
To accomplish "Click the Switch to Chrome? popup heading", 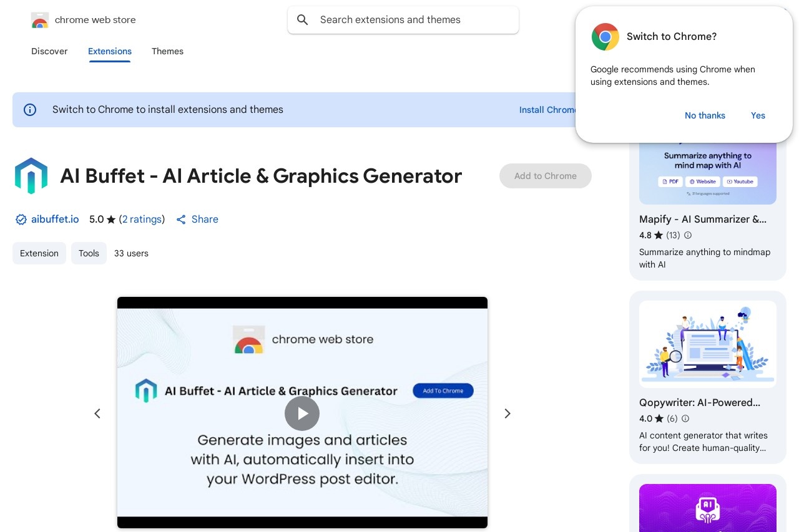I will click(672, 37).
